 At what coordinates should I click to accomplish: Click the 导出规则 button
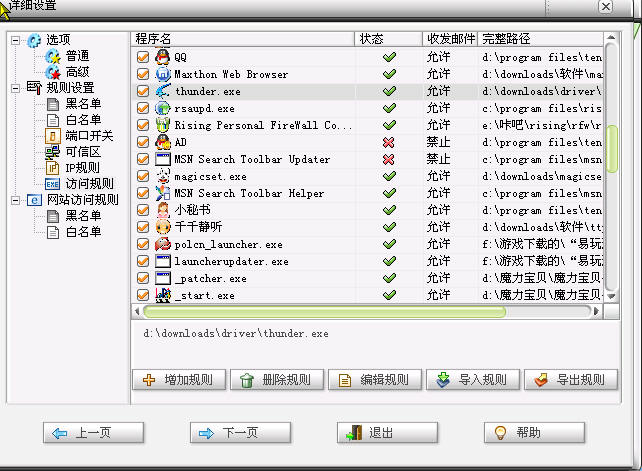(571, 380)
